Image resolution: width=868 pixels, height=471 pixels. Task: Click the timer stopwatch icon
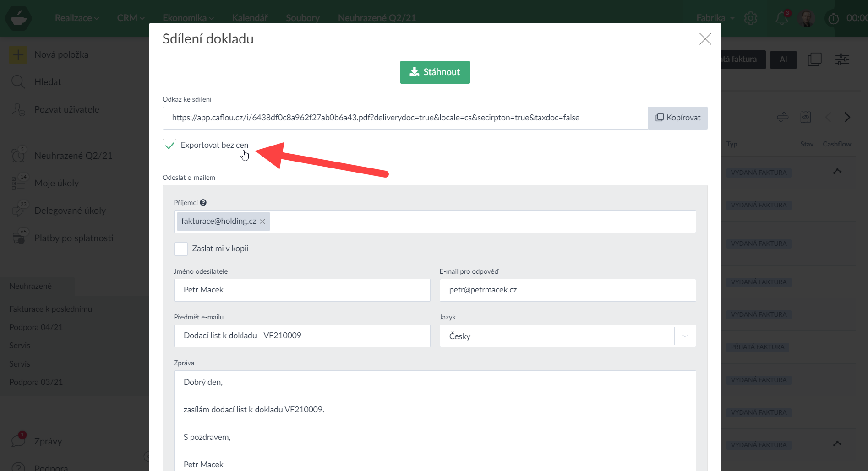(x=833, y=18)
